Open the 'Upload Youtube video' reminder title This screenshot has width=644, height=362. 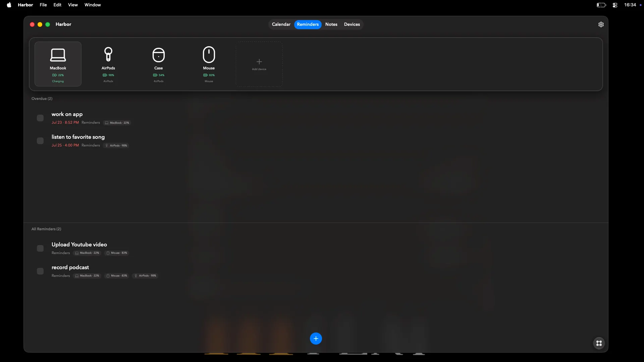point(79,245)
